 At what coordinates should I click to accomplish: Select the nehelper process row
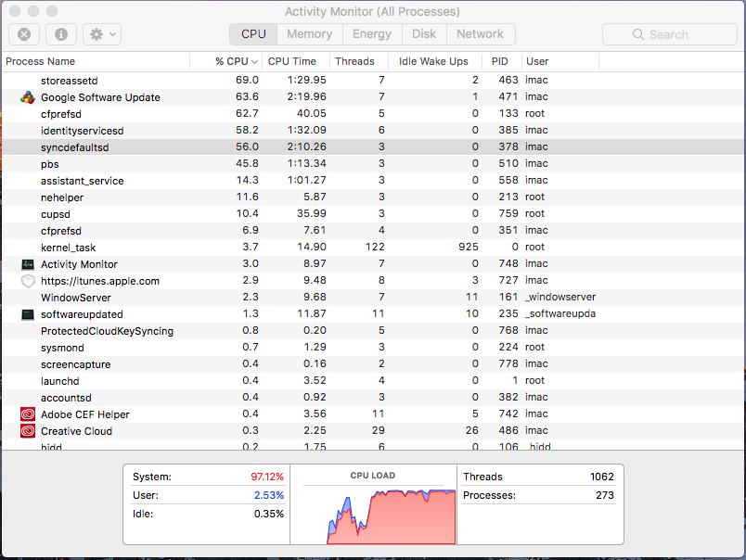(x=374, y=197)
